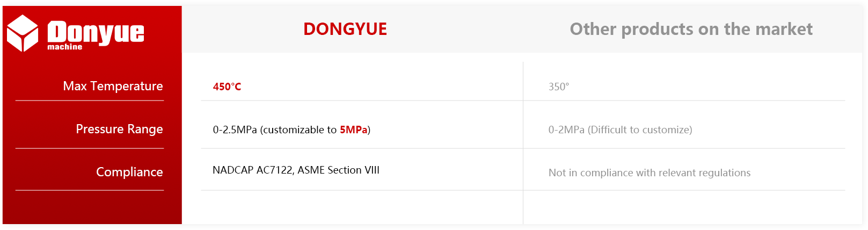Click the 0-2MPa Difficult to customize cell
This screenshot has height=230, width=868.
coord(620,130)
